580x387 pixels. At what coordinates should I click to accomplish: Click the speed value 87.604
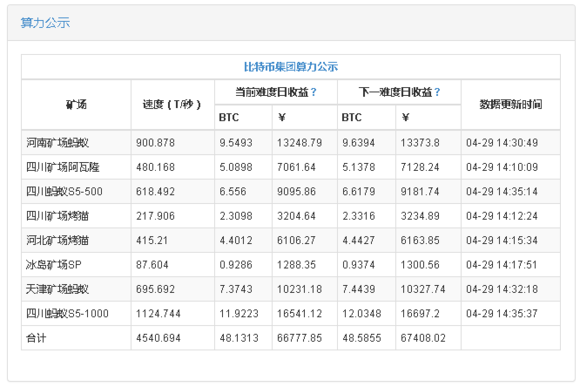pyautogui.click(x=152, y=265)
